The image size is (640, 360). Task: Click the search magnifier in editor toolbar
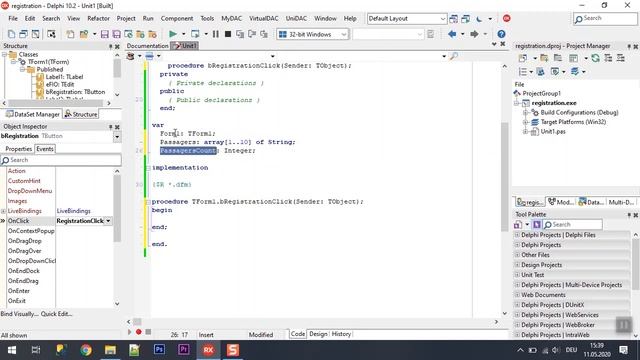[453, 56]
